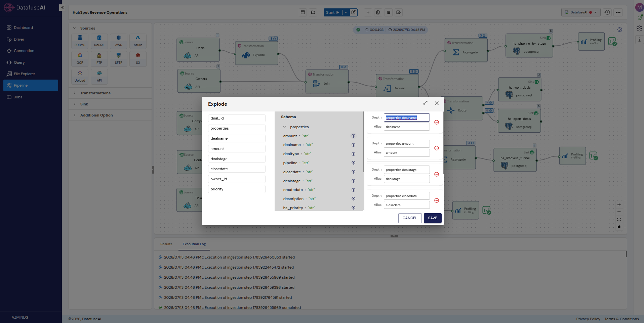Screen dimensions: 644x323
Task: Zoom out on the pipeline canvas
Action: click(x=619, y=212)
